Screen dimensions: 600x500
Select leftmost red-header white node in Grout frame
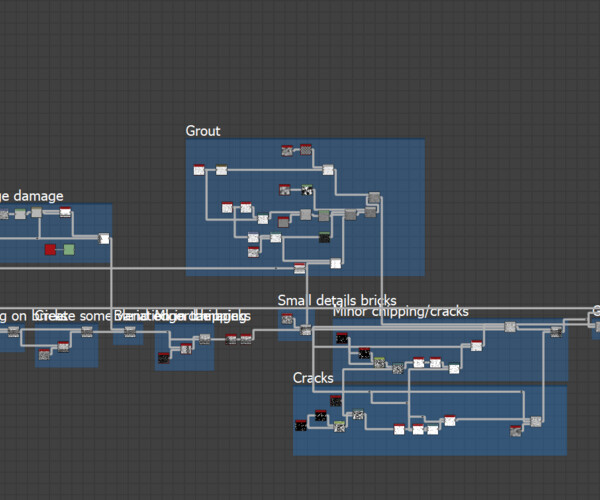[199, 169]
